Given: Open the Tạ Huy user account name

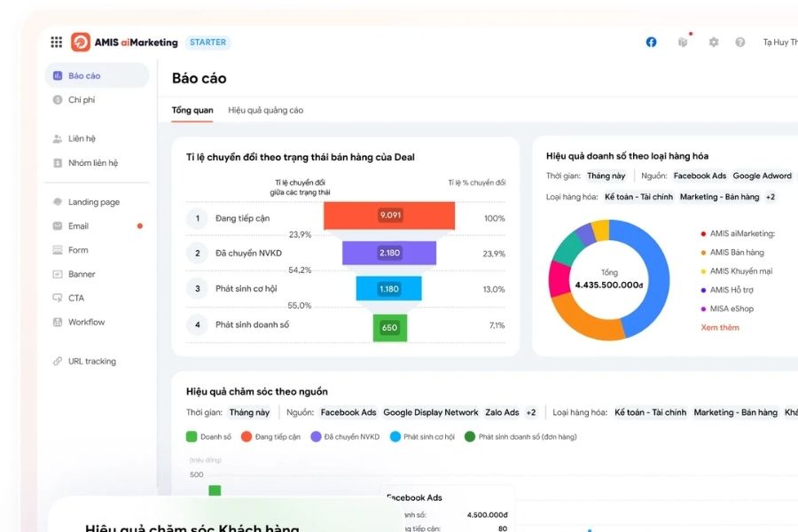Looking at the screenshot, I should pyautogui.click(x=780, y=43).
